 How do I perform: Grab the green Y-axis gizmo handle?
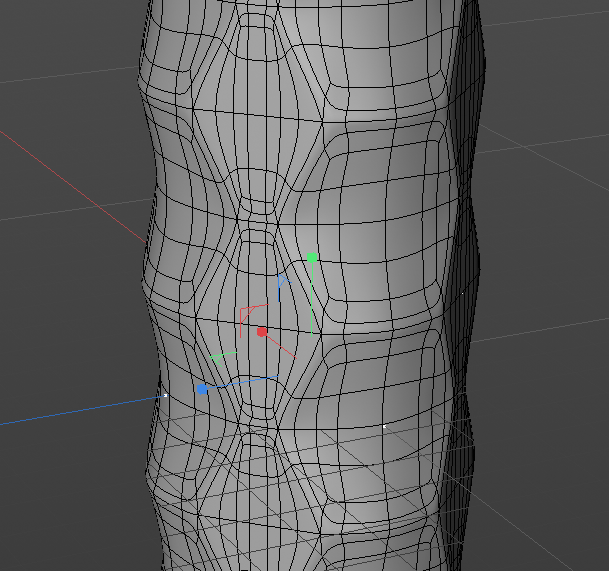pyautogui.click(x=312, y=258)
